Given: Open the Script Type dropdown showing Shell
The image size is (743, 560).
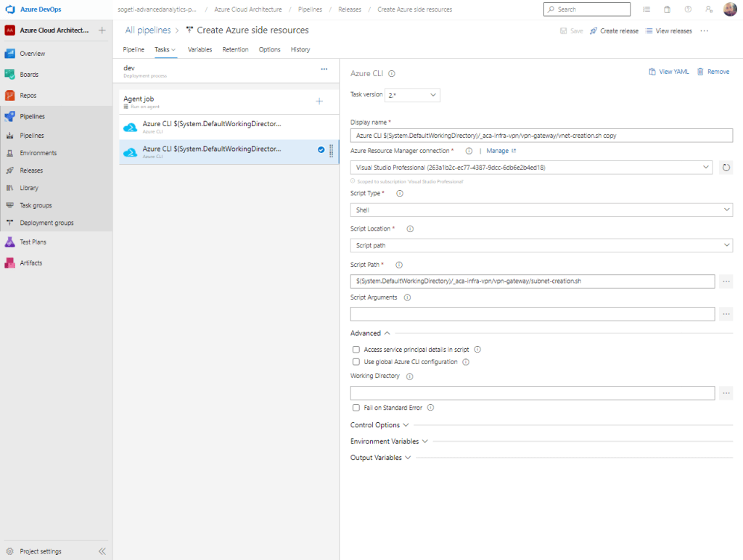Looking at the screenshot, I should [541, 210].
